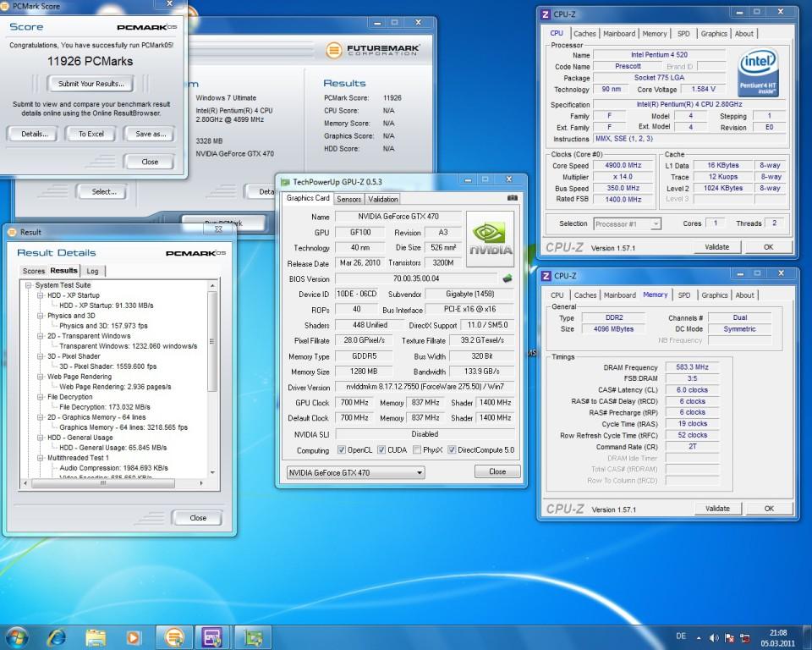The height and width of the screenshot is (650, 812).
Task: Click the vertical scrollbar thumb in Result tree
Action: coord(211,341)
